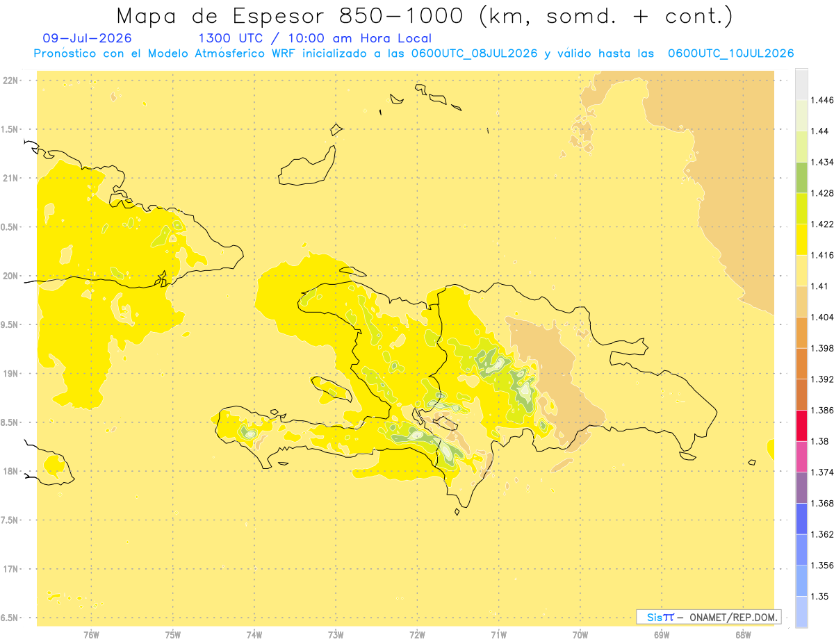Screen dimensions: 834x644
Task: Click the latitude label "7.5N"
Action: click(10, 520)
